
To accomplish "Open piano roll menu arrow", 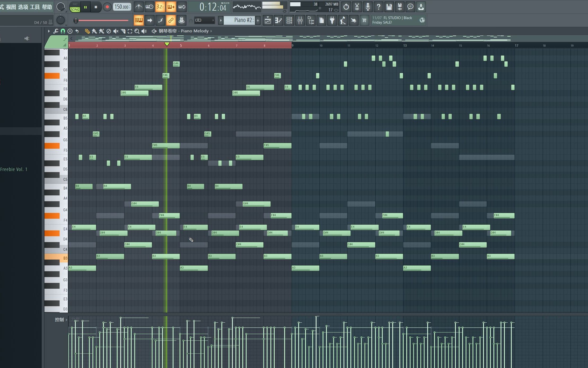I will coord(49,31).
